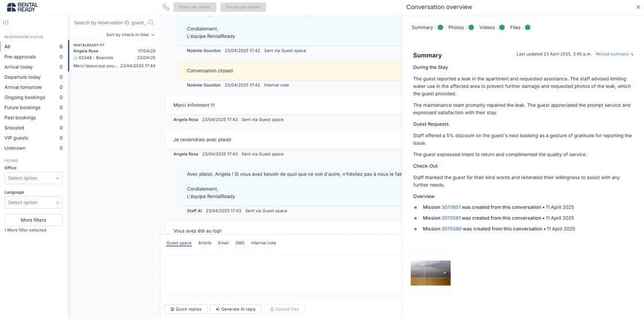Select the All reservation status
The width and height of the screenshot is (644, 319).
34,47
